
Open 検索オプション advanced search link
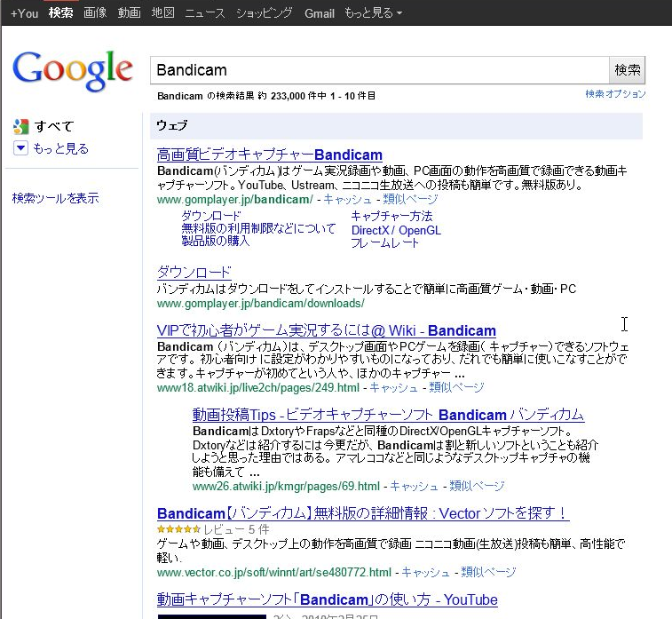click(615, 93)
